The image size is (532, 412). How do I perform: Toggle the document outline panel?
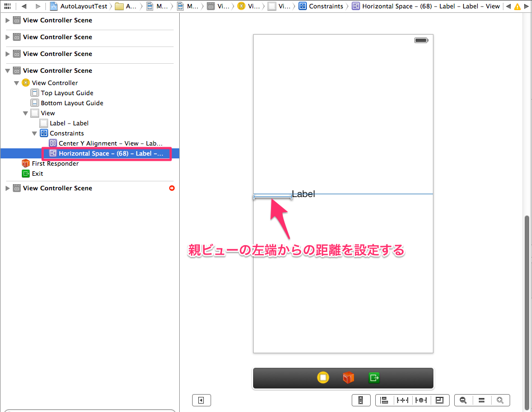pyautogui.click(x=202, y=400)
